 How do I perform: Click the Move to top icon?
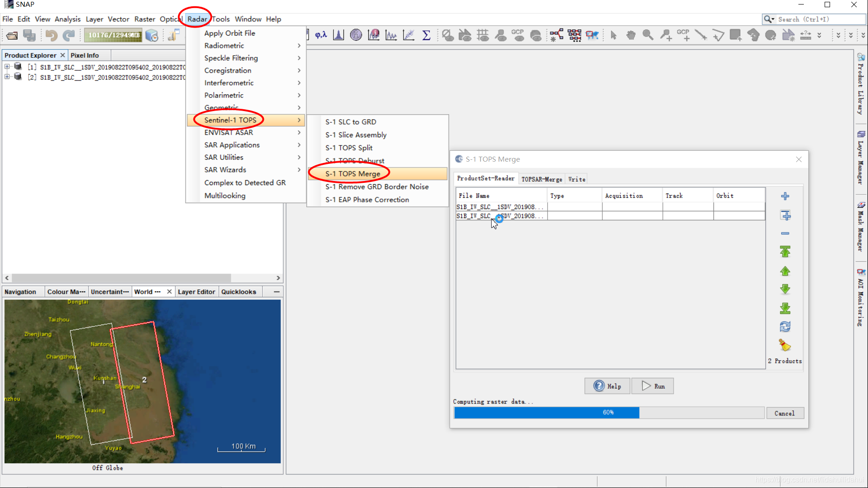point(785,252)
